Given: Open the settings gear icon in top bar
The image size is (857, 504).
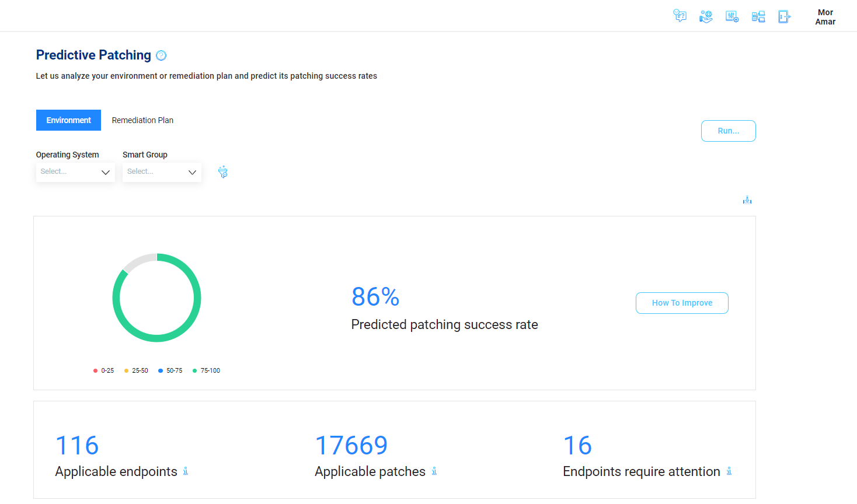Looking at the screenshot, I should click(732, 16).
